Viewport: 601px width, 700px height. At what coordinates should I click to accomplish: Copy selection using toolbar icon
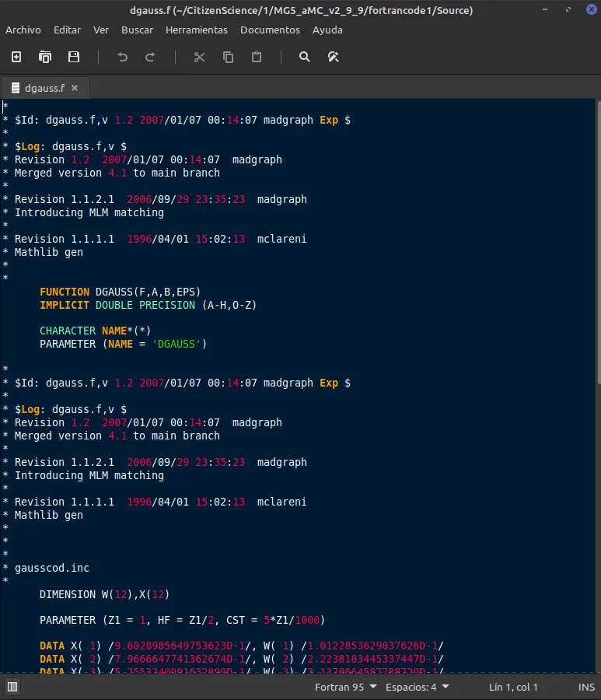(x=228, y=57)
